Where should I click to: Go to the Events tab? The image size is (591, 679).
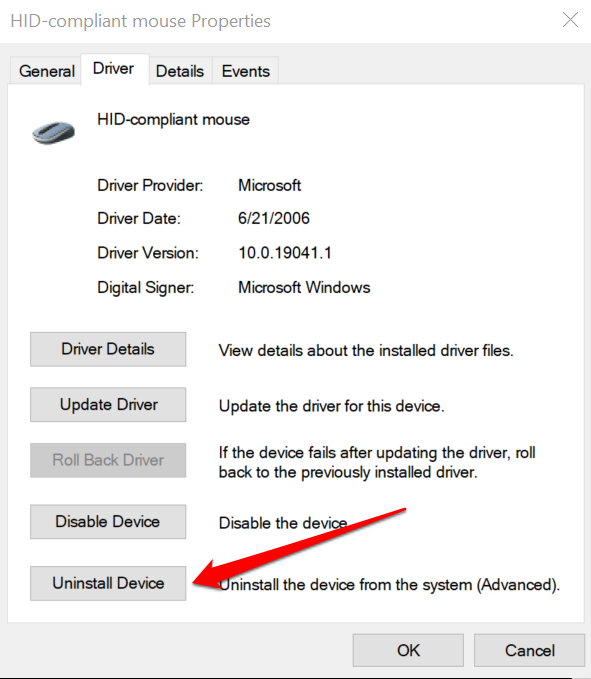coord(245,71)
